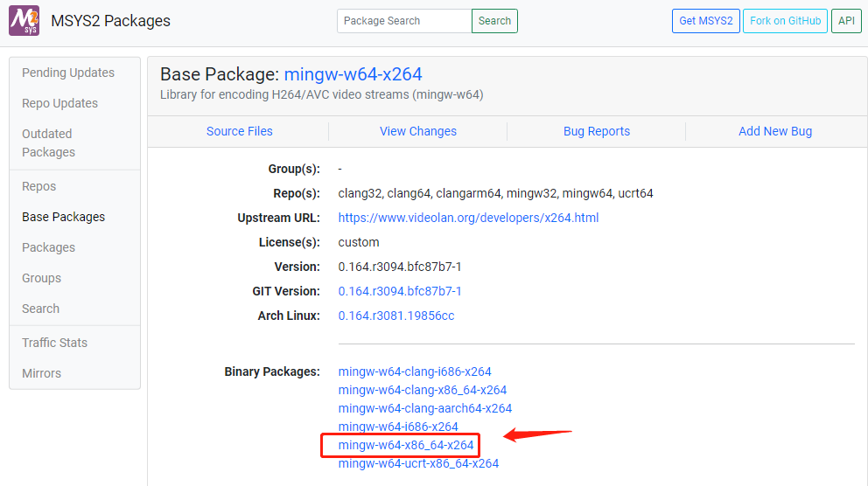Click Add New Bug link
Viewport: 868px width, 486px height.
(774, 131)
